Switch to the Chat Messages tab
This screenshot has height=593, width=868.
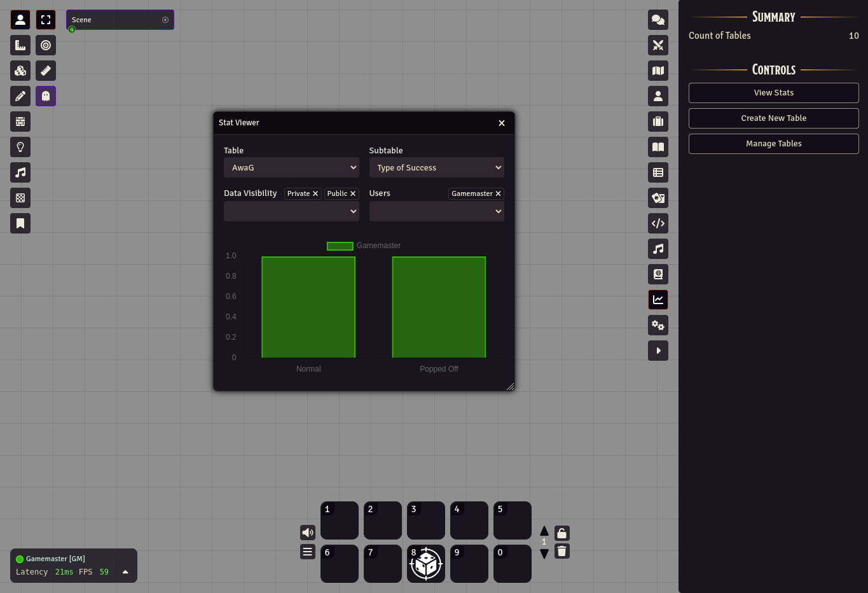coord(658,20)
